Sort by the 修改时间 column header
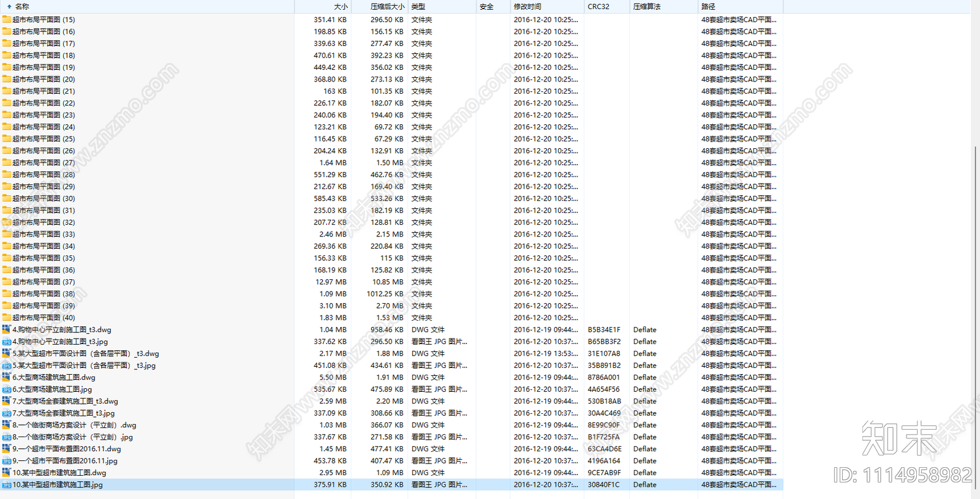This screenshot has width=980, height=499. click(547, 7)
